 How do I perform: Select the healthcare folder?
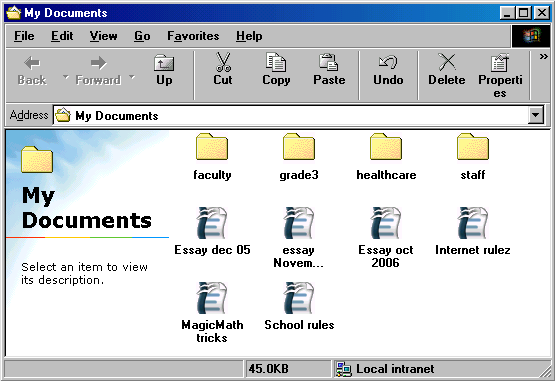point(386,157)
